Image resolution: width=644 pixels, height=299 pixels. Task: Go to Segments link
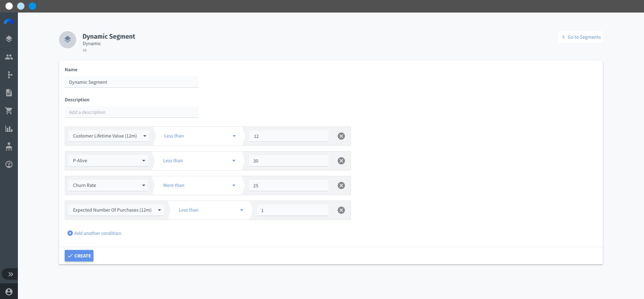pyautogui.click(x=581, y=37)
